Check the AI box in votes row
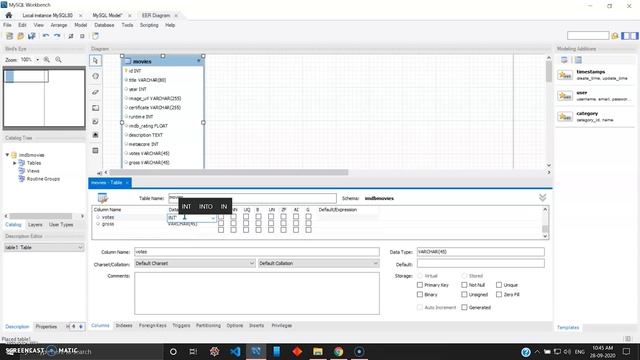 (x=296, y=217)
